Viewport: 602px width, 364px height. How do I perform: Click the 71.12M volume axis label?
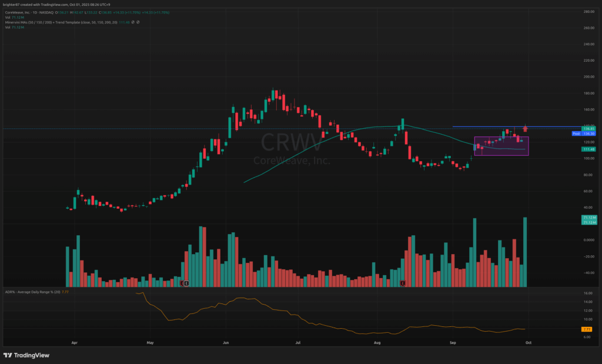point(588,218)
